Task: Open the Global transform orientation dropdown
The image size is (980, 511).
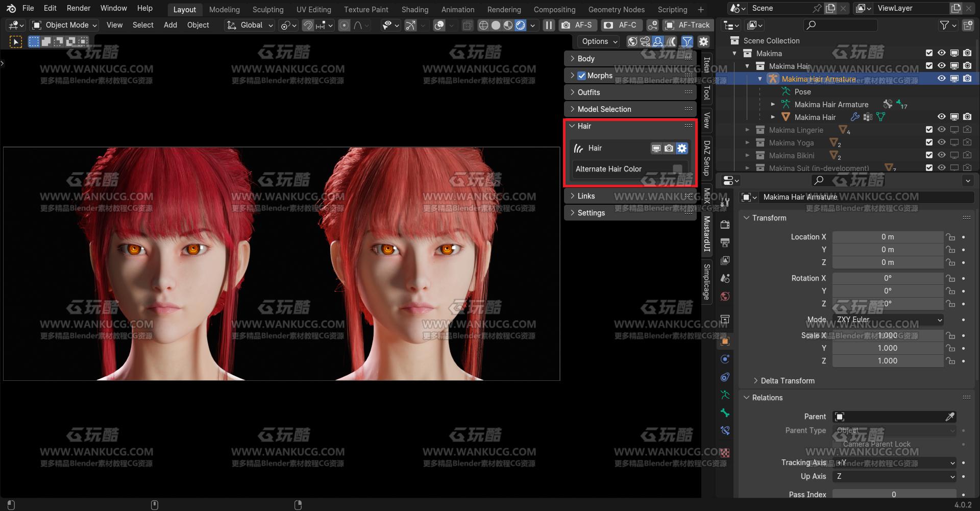Action: click(250, 25)
